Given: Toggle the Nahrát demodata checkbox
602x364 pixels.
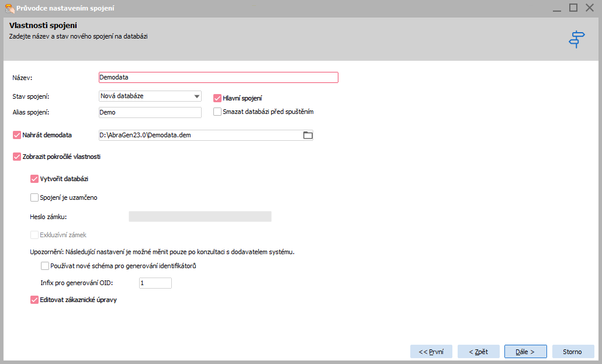Looking at the screenshot, I should [x=16, y=135].
